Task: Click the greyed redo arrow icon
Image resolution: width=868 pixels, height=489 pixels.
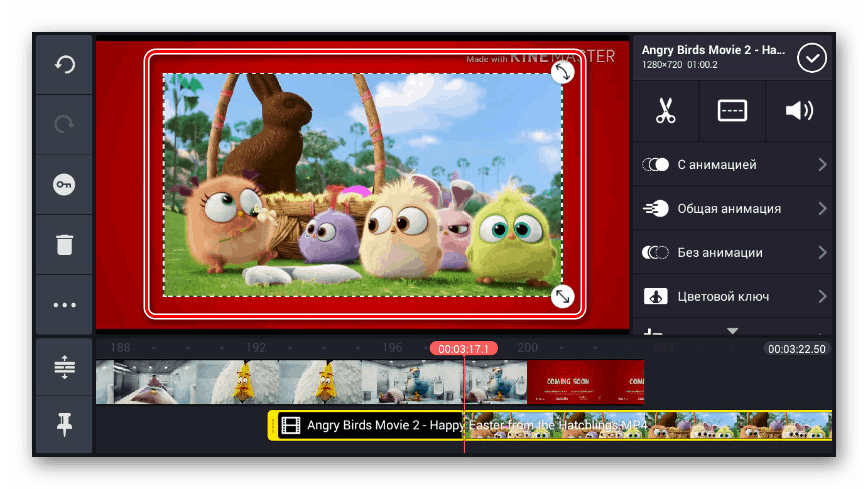Action: pyautogui.click(x=64, y=124)
